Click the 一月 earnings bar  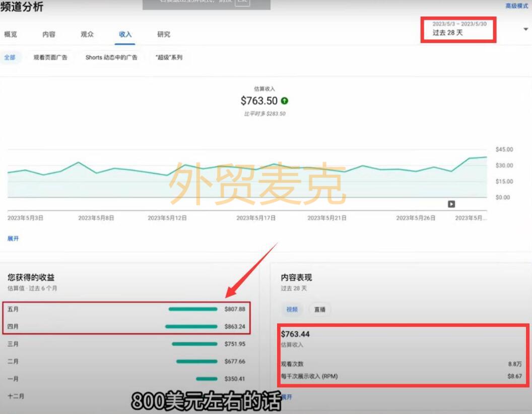point(208,379)
